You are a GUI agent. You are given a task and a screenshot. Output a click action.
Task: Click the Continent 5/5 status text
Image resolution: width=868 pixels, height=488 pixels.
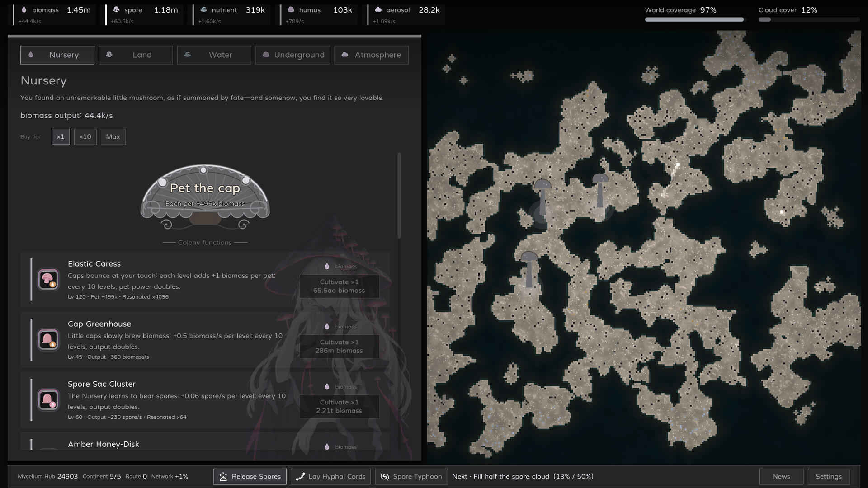102,476
